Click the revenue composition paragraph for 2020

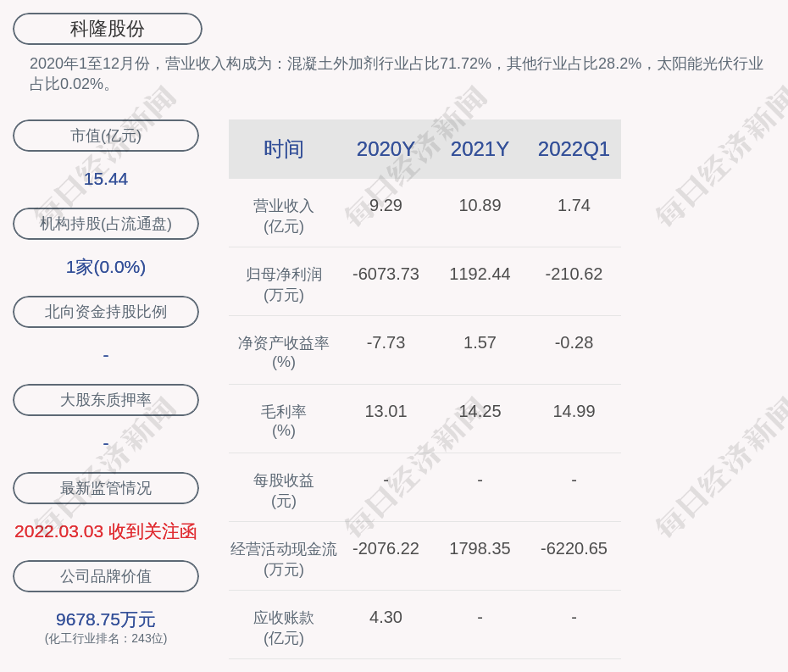[x=397, y=74]
